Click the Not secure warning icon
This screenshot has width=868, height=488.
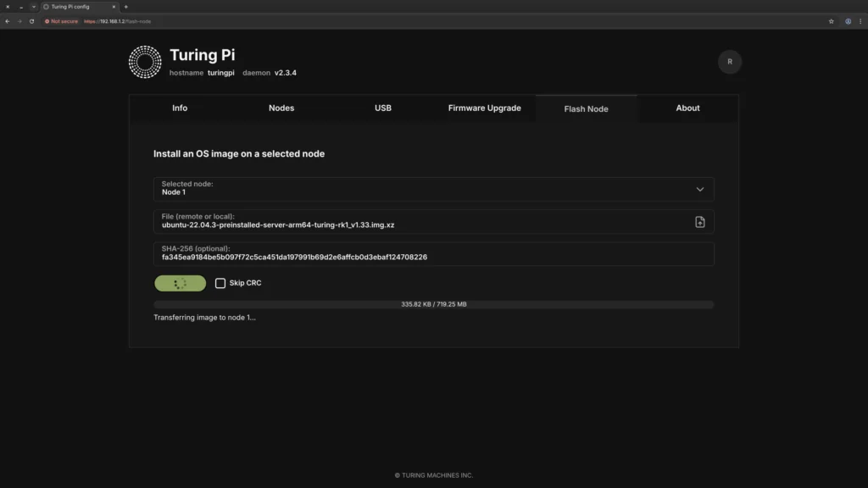[x=49, y=21]
